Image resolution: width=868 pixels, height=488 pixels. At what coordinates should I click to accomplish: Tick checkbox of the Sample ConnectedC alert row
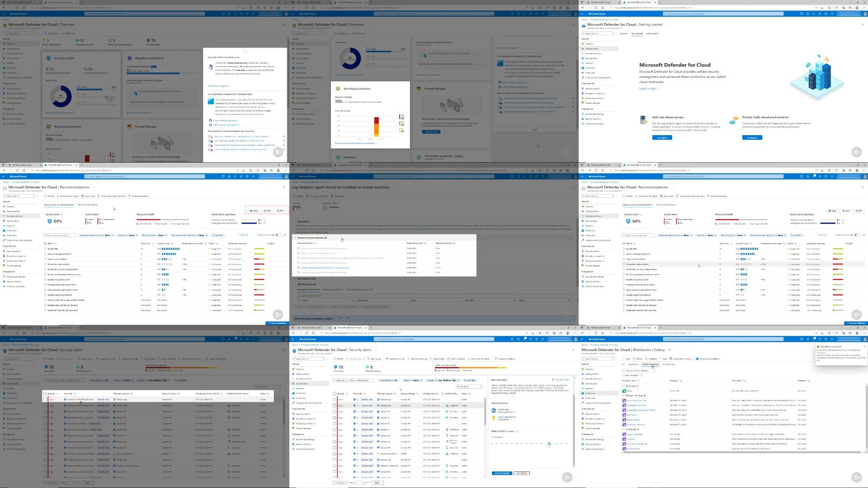tap(334, 466)
